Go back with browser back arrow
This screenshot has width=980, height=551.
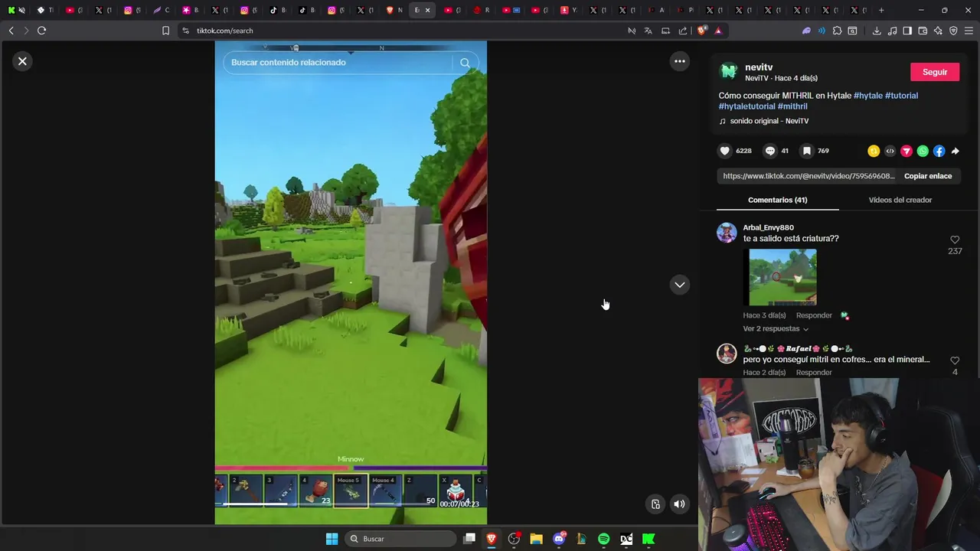coord(11,31)
